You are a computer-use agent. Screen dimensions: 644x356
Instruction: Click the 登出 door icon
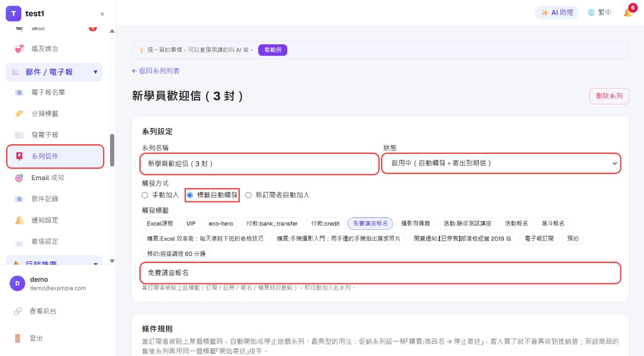(18, 338)
